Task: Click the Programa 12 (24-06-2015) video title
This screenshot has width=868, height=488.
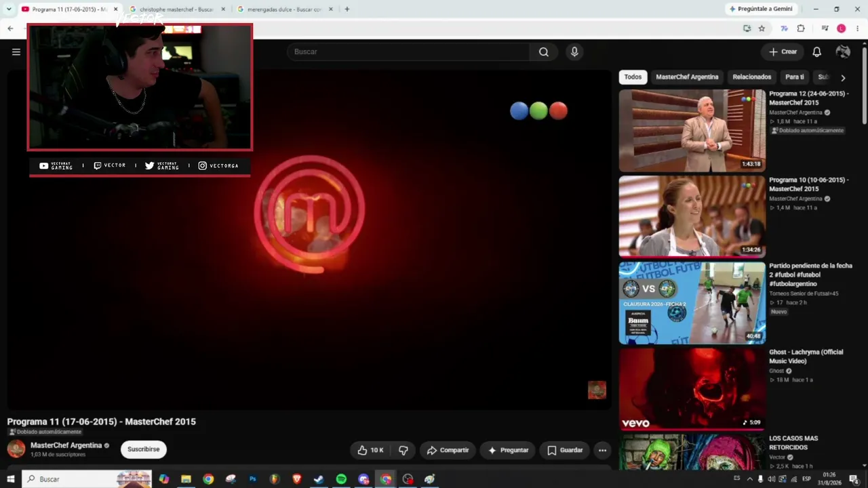Action: click(809, 98)
